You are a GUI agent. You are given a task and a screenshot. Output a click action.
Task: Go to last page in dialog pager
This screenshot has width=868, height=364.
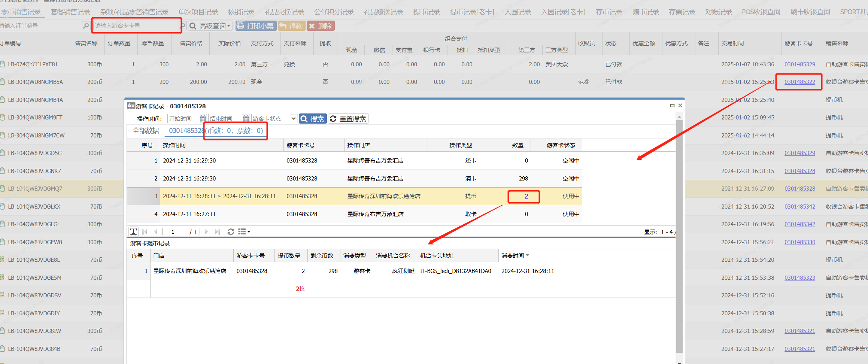click(x=217, y=232)
